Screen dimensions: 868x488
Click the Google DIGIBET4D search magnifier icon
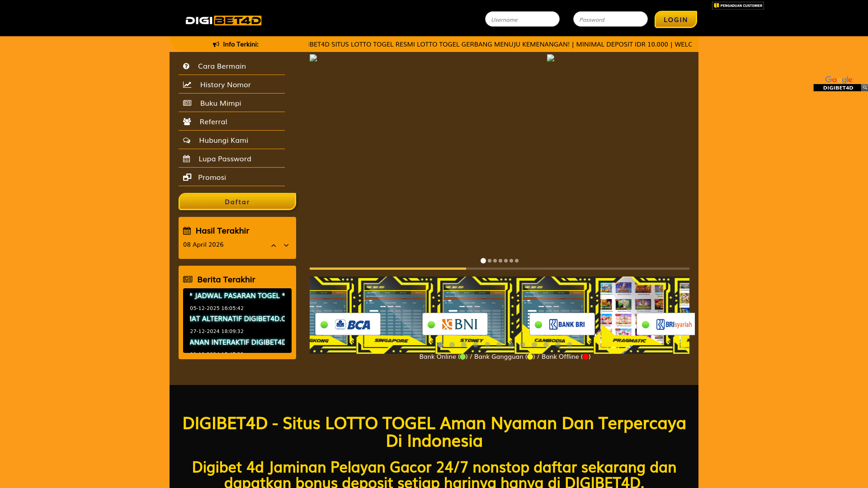tap(865, 88)
